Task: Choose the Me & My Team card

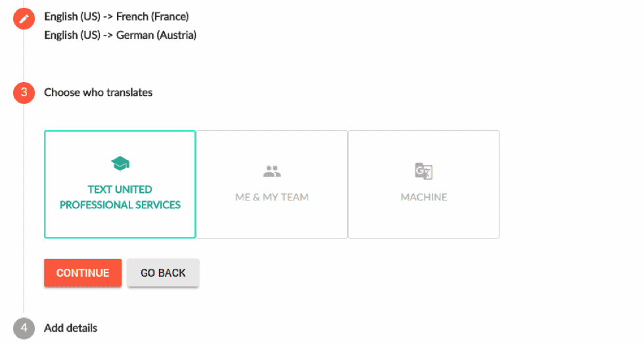Action: click(272, 185)
